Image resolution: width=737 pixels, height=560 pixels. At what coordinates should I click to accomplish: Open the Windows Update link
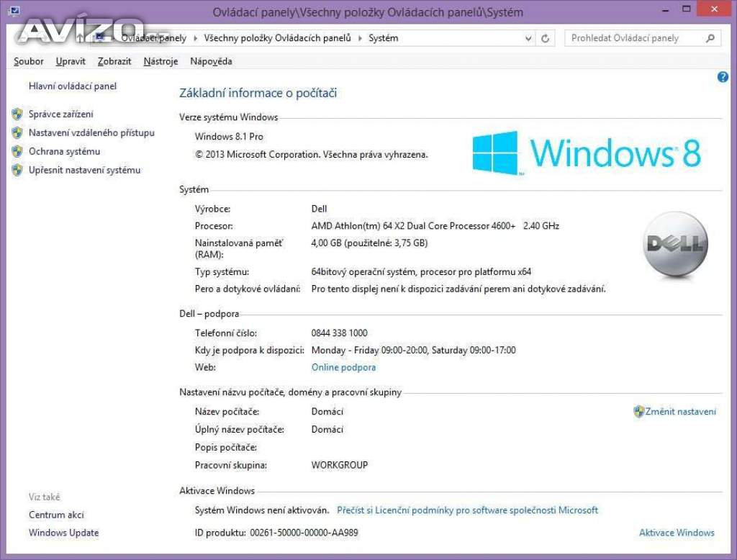click(64, 533)
